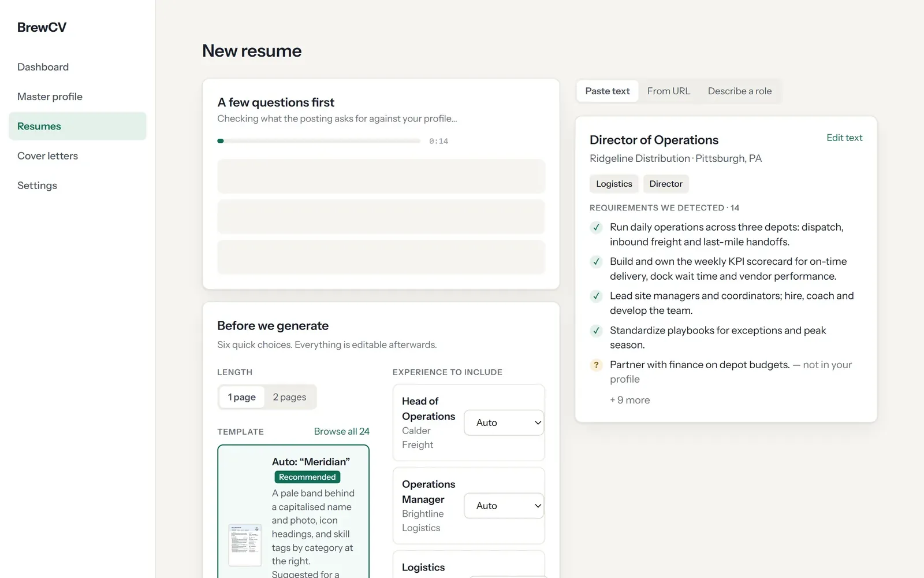The image size is (924, 578).
Task: Click the A few questions first heading
Action: click(x=275, y=102)
